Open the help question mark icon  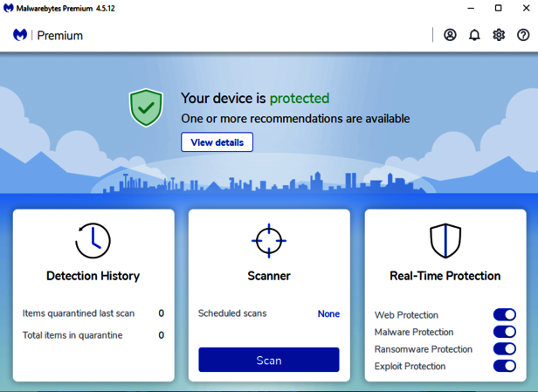523,35
